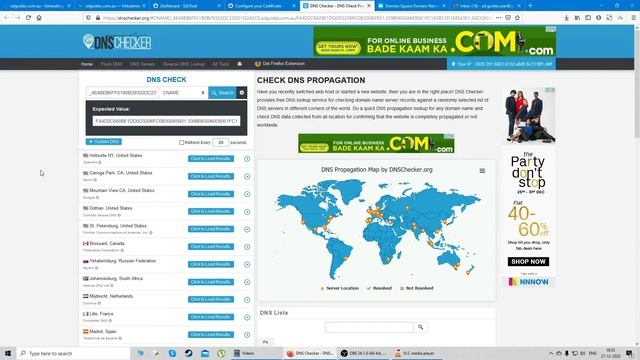Click the settings gear next to Search

242,93
